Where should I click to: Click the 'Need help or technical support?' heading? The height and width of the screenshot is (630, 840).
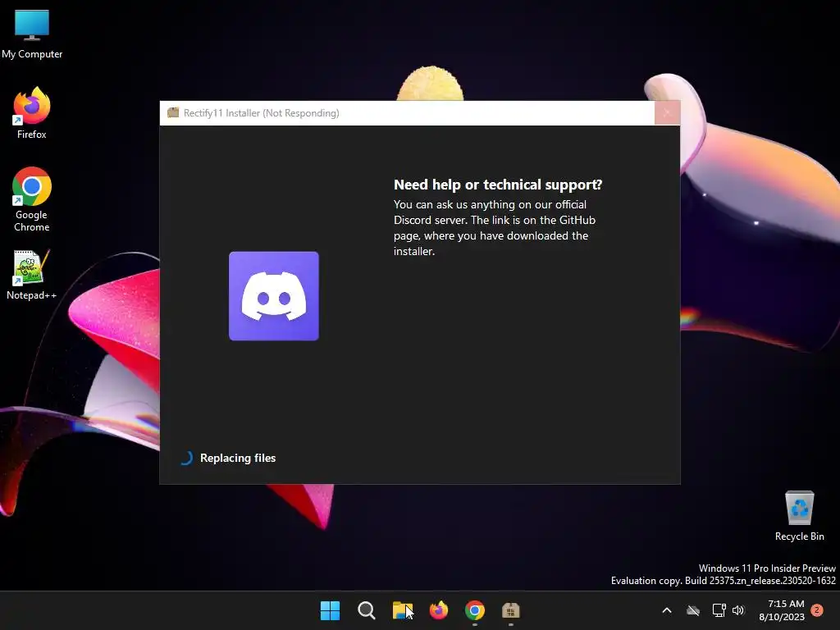498,185
